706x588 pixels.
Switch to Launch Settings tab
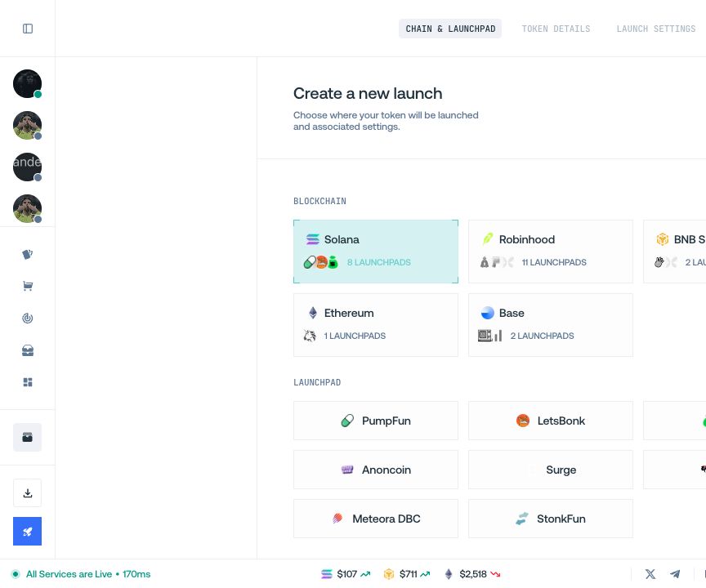(656, 29)
